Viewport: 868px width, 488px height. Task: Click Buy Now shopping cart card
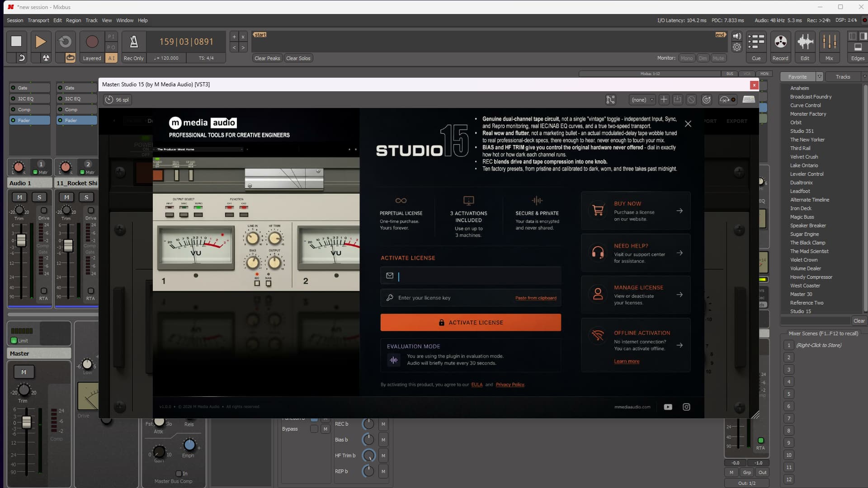click(x=636, y=211)
